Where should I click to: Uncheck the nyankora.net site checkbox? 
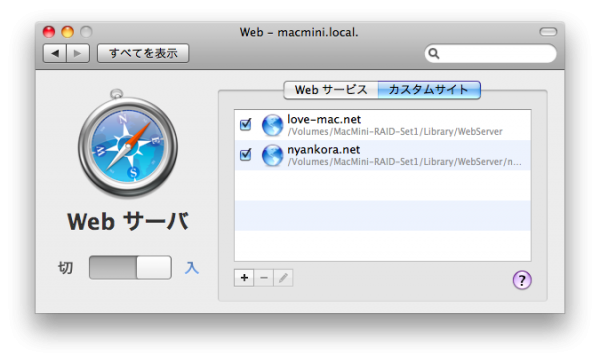pos(245,155)
